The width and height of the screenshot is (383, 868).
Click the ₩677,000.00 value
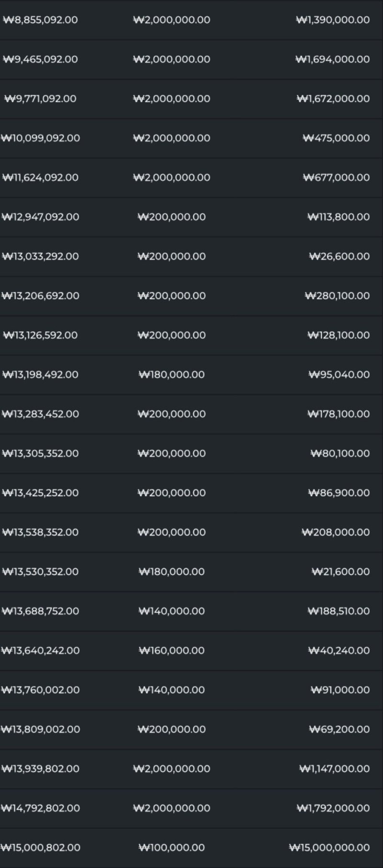336,177
